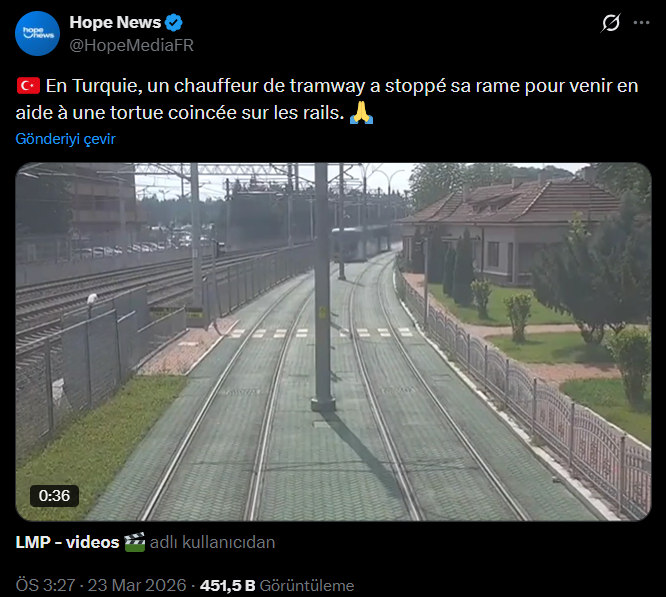Image resolution: width=666 pixels, height=597 pixels.
Task: Click the central catenary pole in video
Action: 322,287
